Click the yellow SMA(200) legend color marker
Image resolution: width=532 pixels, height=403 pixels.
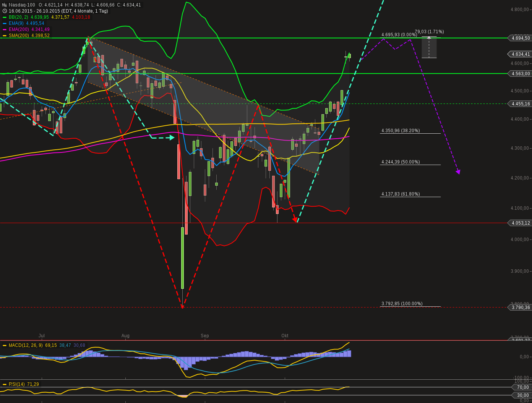point(5,36)
